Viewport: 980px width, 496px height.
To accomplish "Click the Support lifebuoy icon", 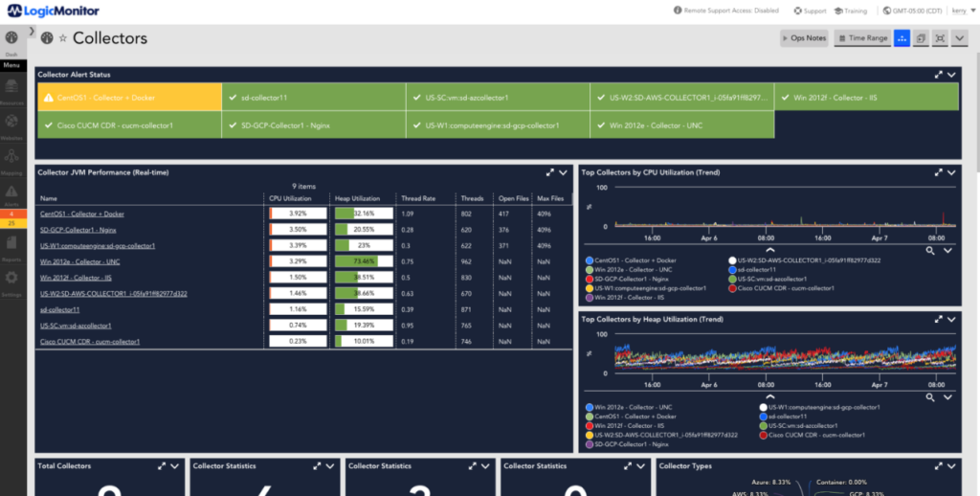I will pos(798,11).
